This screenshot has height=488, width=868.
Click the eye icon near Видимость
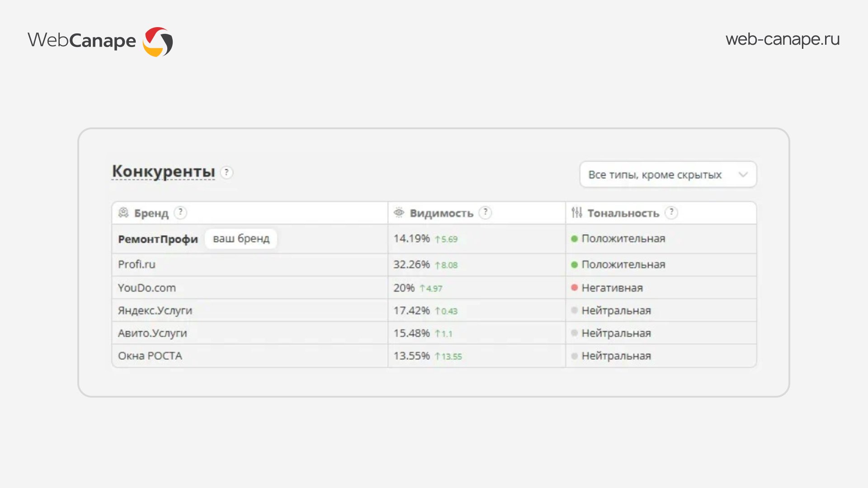click(x=399, y=212)
